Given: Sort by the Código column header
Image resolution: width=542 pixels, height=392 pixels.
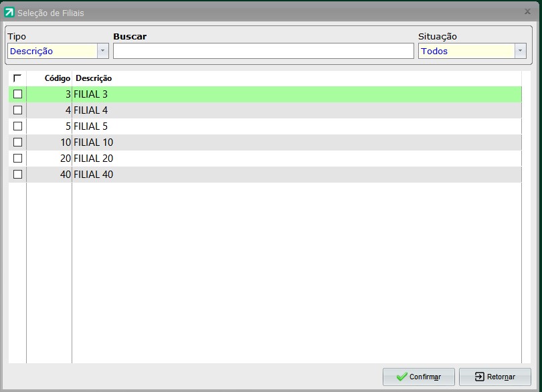Looking at the screenshot, I should click(57, 78).
